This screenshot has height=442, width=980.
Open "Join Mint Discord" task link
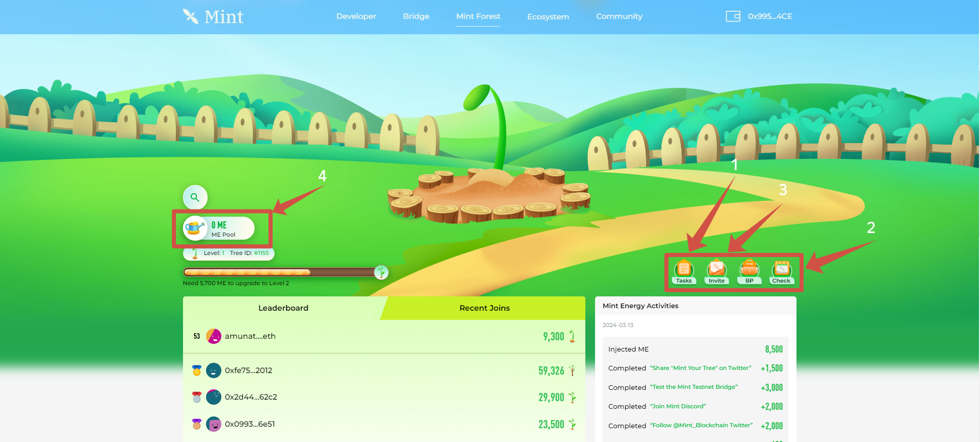[x=678, y=406]
